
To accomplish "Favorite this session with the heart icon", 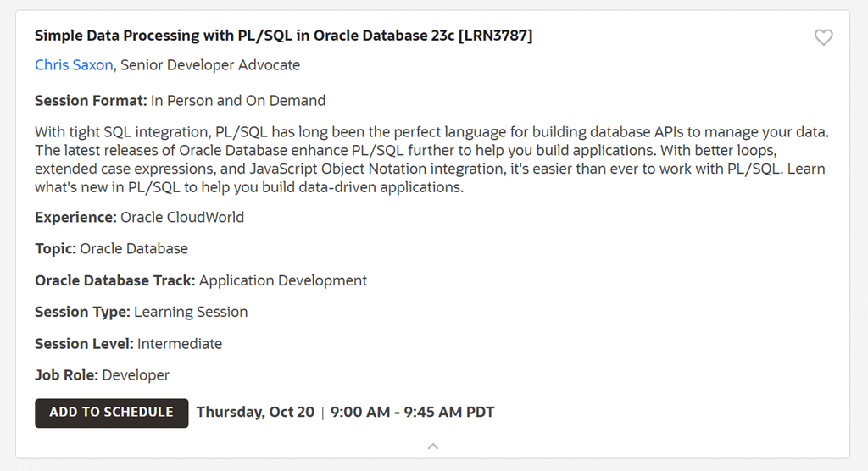I will pyautogui.click(x=823, y=37).
